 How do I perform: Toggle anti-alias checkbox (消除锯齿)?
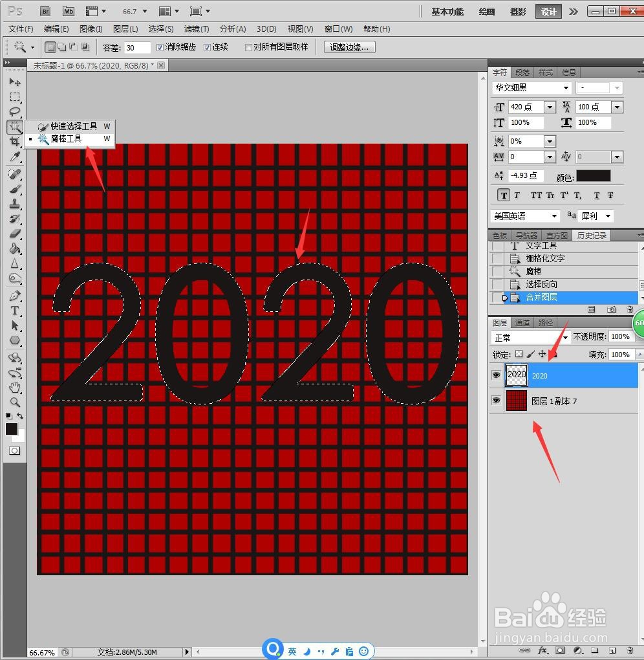[x=160, y=48]
